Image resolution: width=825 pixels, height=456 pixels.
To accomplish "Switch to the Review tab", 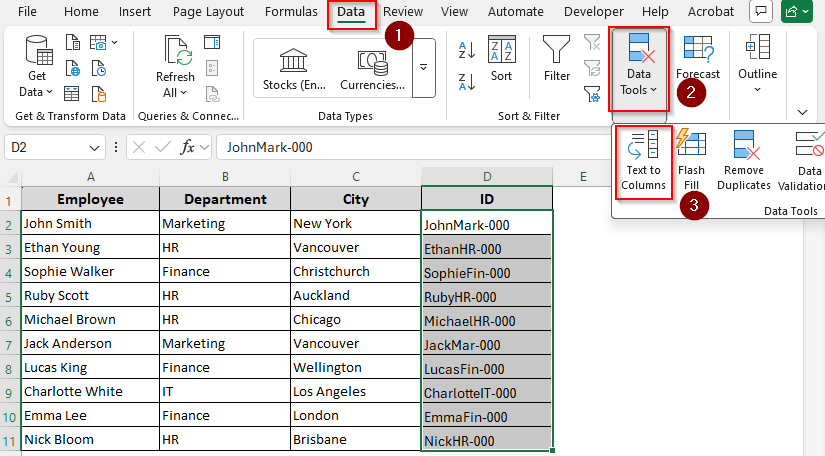I will pos(403,12).
